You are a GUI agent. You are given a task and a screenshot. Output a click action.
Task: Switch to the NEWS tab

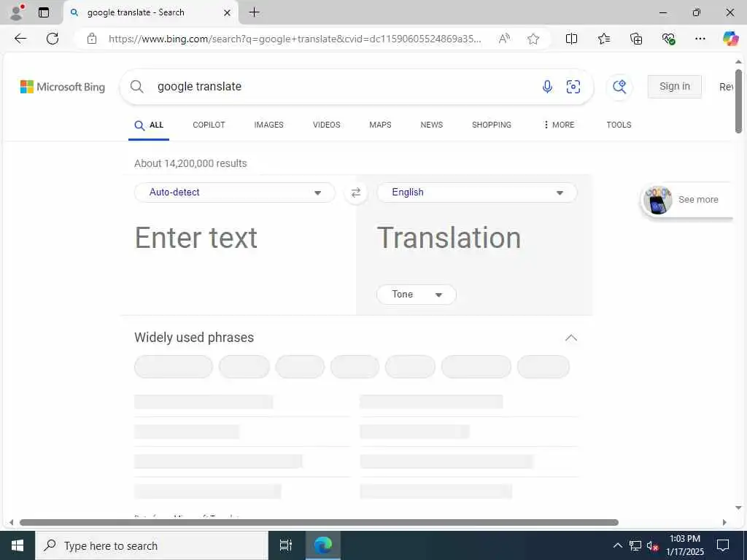tap(432, 125)
